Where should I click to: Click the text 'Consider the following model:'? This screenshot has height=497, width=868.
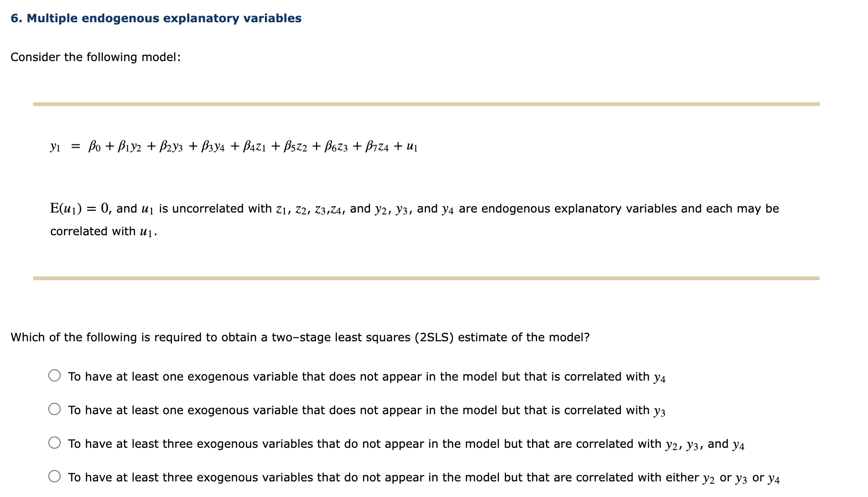click(x=96, y=57)
